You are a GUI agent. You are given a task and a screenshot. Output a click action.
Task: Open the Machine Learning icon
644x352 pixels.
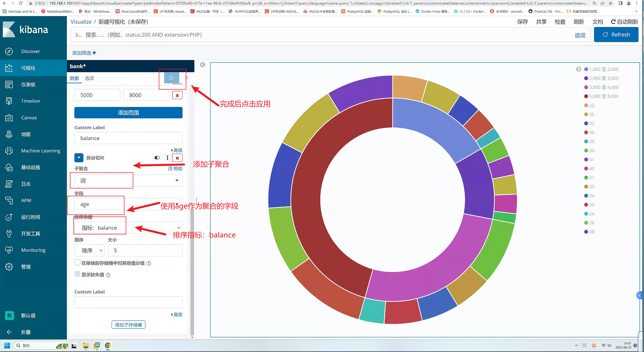tap(9, 151)
